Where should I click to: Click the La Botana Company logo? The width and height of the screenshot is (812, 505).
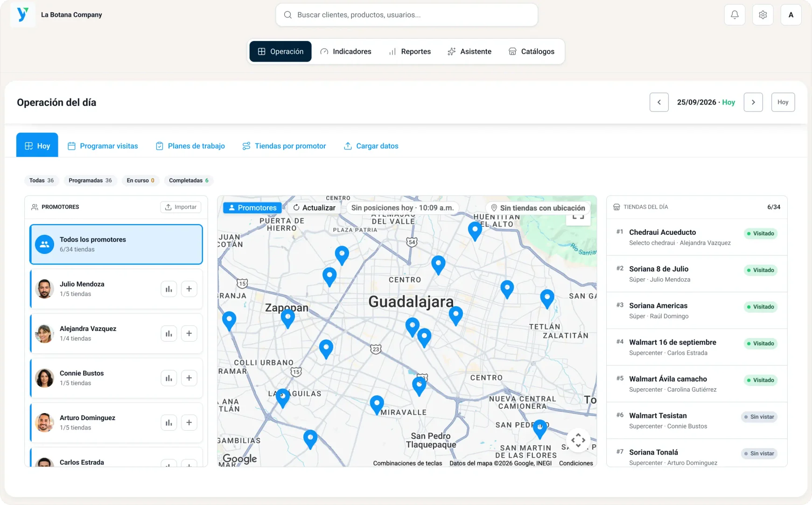22,14
